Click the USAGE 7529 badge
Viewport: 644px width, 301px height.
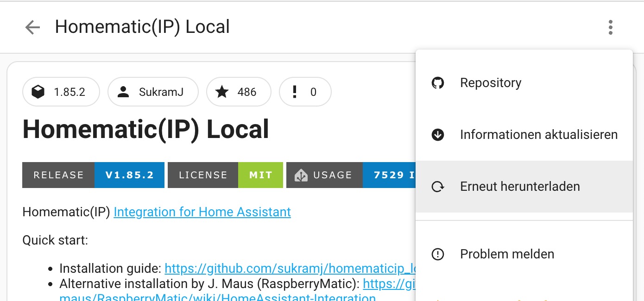pyautogui.click(x=351, y=175)
